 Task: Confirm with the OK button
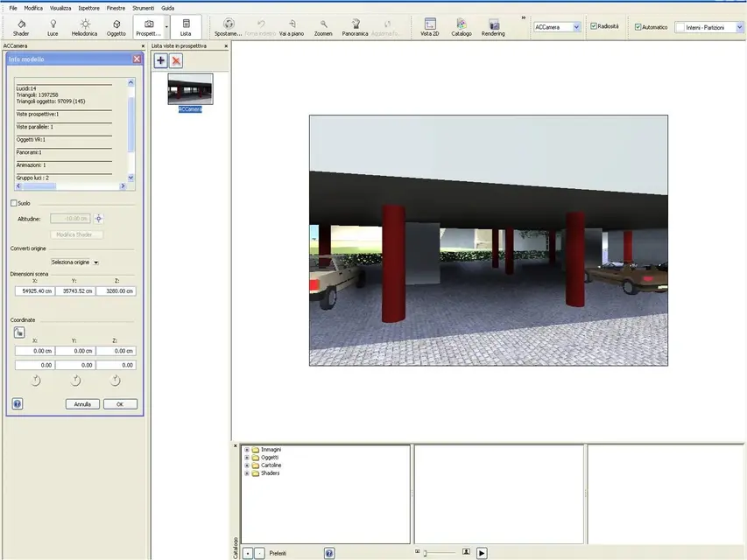coord(120,404)
